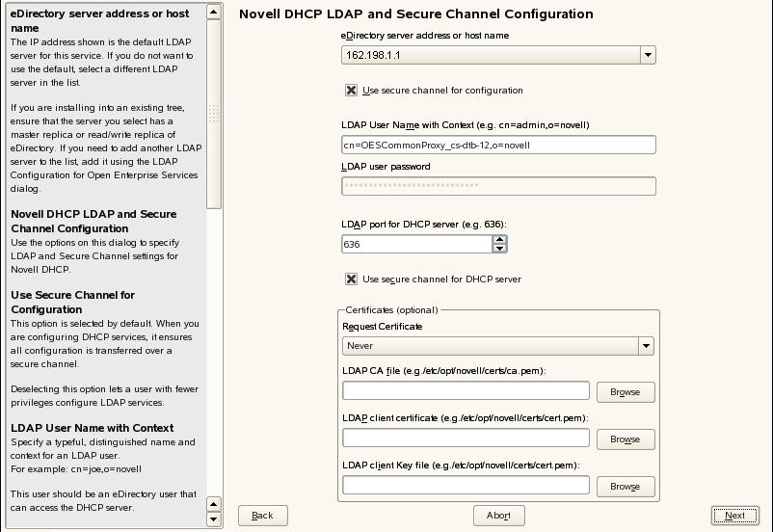
Task: Focus LDAP User Name with Context field
Action: [x=498, y=146]
